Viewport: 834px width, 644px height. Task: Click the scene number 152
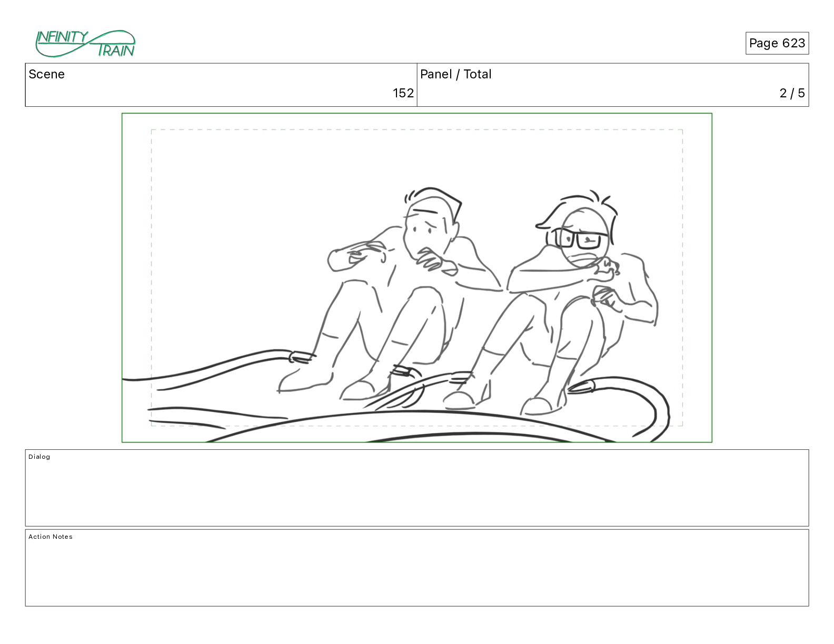coord(403,93)
